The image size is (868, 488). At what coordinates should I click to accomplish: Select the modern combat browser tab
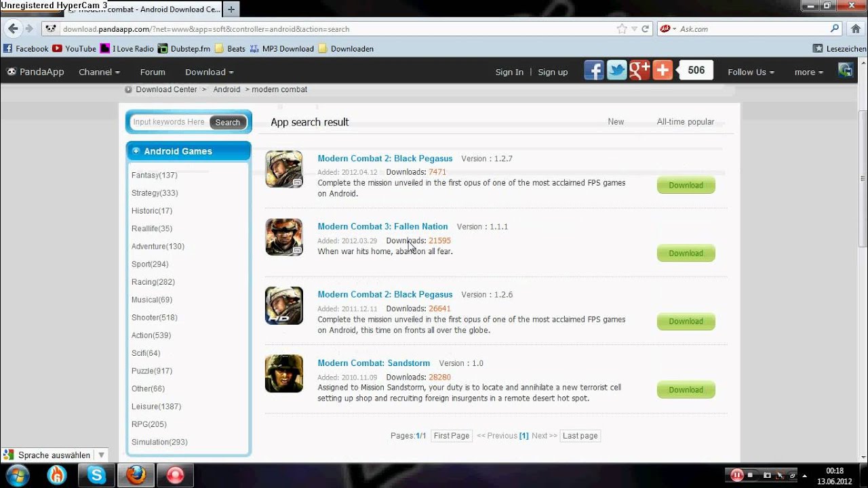(x=144, y=9)
